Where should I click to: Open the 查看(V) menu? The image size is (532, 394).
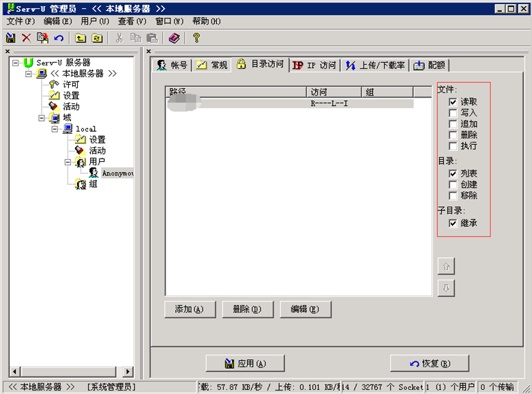pyautogui.click(x=132, y=21)
